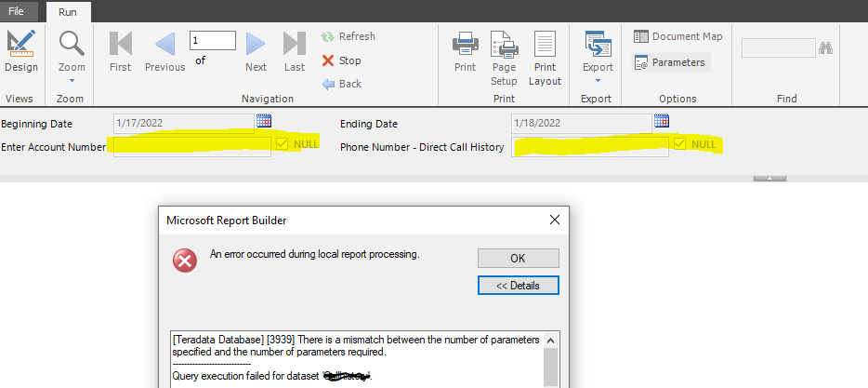Click the Phone Number field
868x388 pixels.
point(590,147)
